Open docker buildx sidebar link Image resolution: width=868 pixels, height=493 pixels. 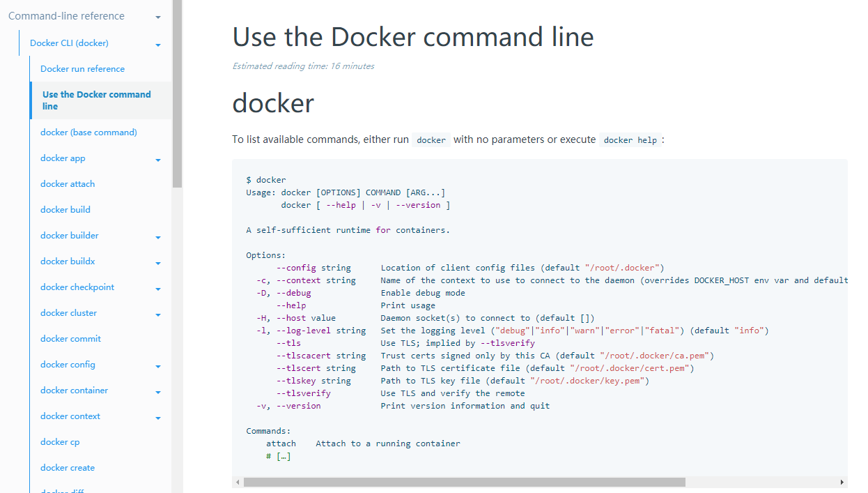point(68,261)
